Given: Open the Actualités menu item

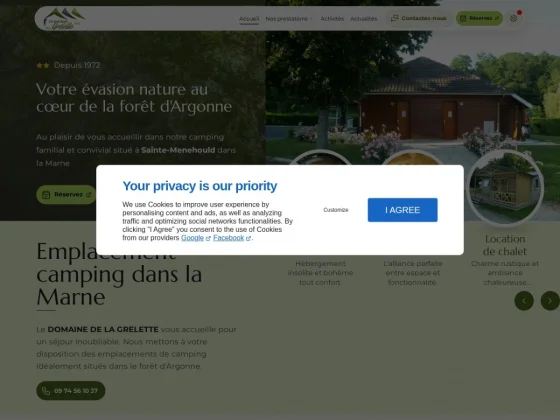Looking at the screenshot, I should pos(364,19).
